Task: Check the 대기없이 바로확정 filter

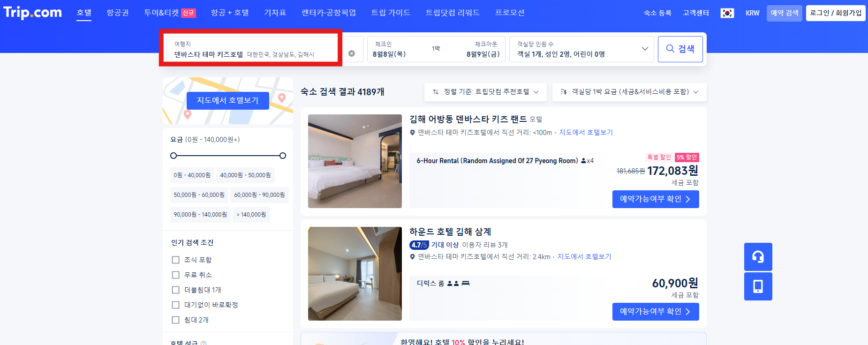Action: click(176, 305)
